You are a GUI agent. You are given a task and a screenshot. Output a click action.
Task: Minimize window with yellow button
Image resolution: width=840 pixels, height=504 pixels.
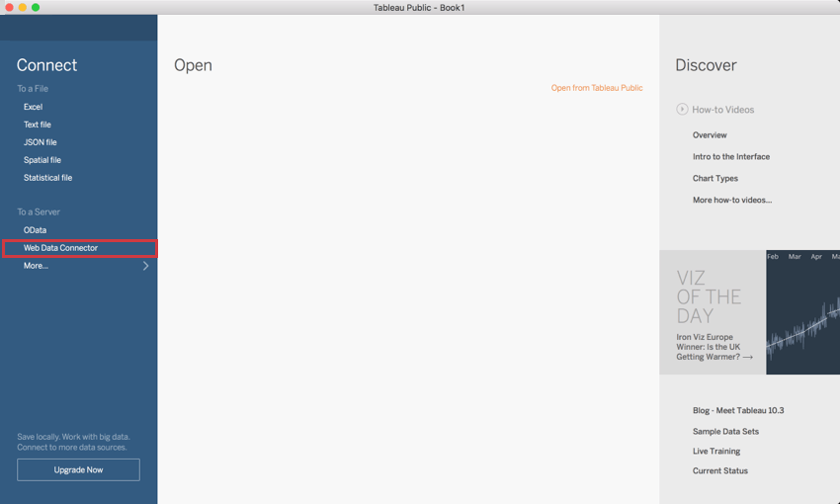pyautogui.click(x=22, y=7)
